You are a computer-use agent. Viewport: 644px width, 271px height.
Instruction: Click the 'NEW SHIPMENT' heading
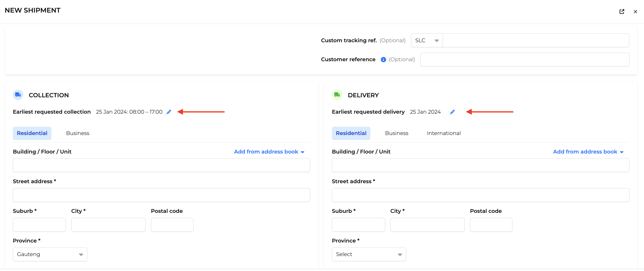point(32,10)
